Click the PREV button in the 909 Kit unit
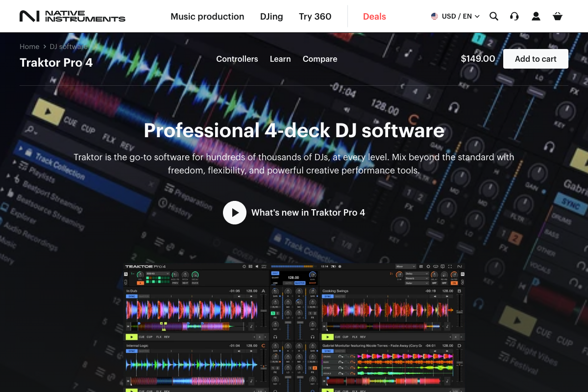 (x=175, y=283)
